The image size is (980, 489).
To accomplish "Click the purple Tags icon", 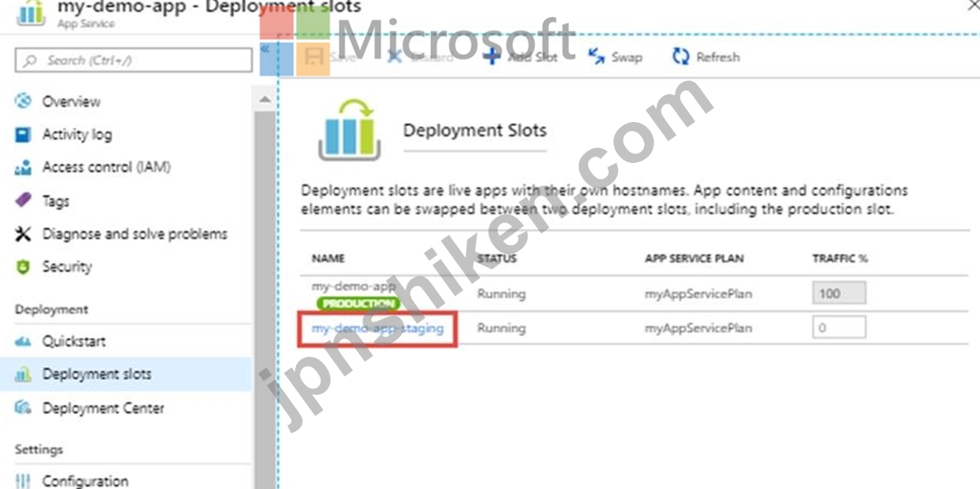I will [x=22, y=201].
